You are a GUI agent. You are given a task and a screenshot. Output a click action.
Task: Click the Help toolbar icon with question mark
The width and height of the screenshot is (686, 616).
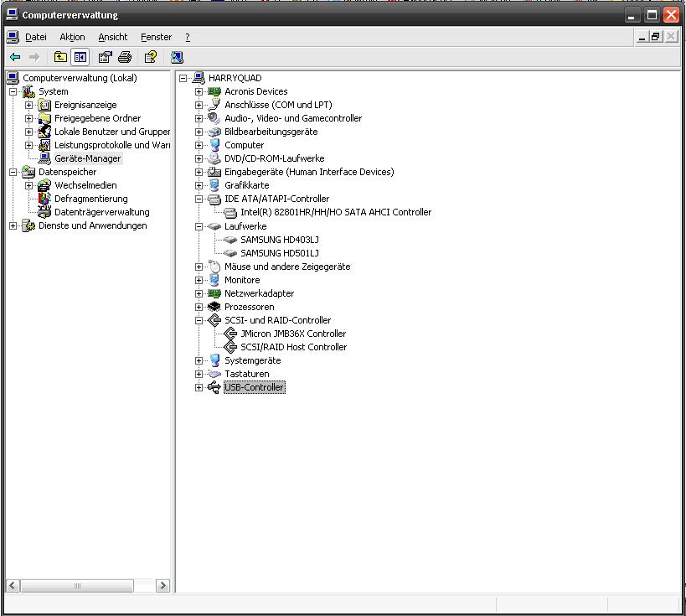pos(151,57)
